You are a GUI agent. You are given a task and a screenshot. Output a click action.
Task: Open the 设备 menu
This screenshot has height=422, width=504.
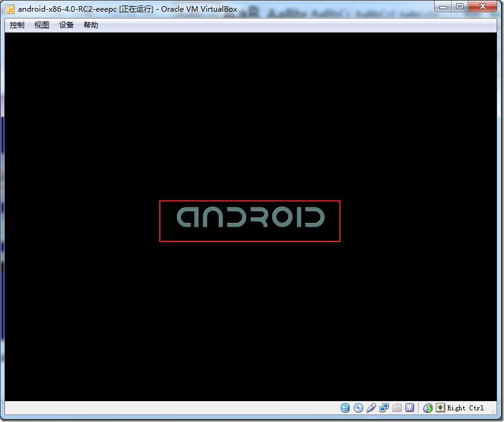coord(66,25)
